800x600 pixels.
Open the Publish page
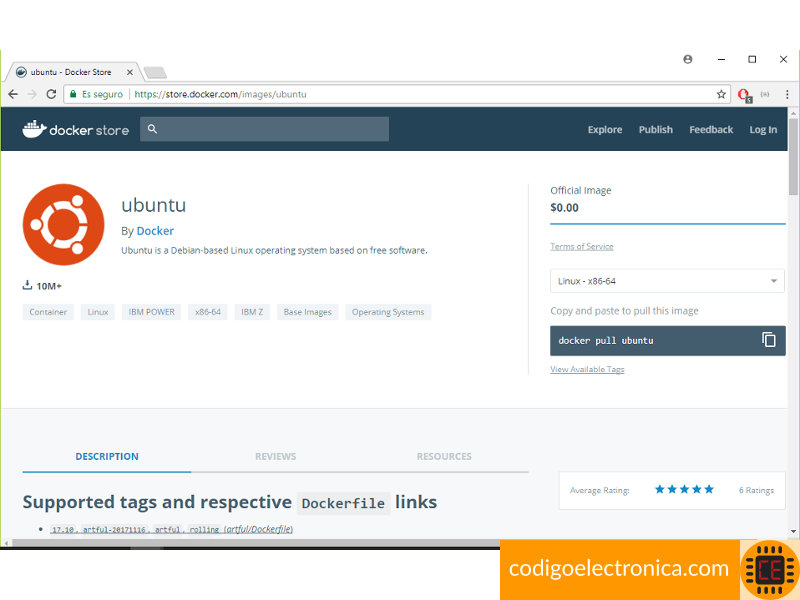pos(656,130)
